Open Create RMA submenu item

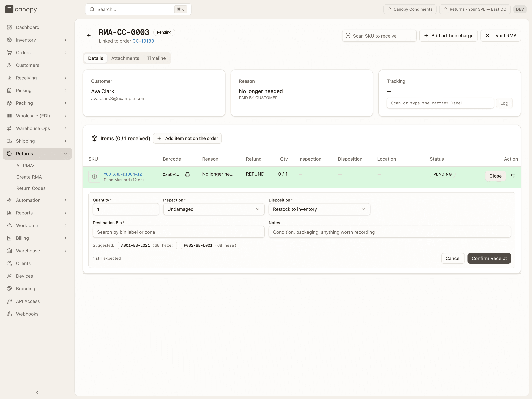[x=29, y=177]
